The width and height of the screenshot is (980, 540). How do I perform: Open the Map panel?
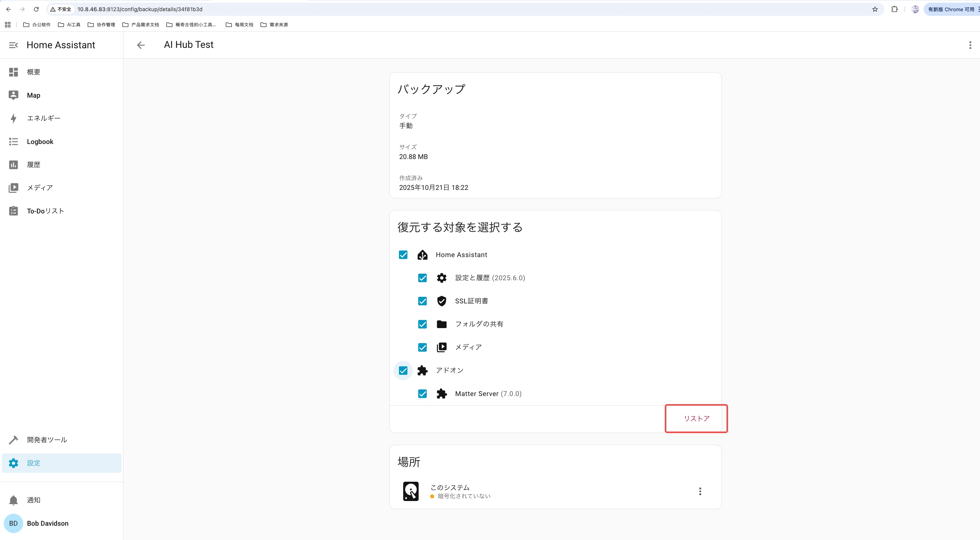[62, 95]
